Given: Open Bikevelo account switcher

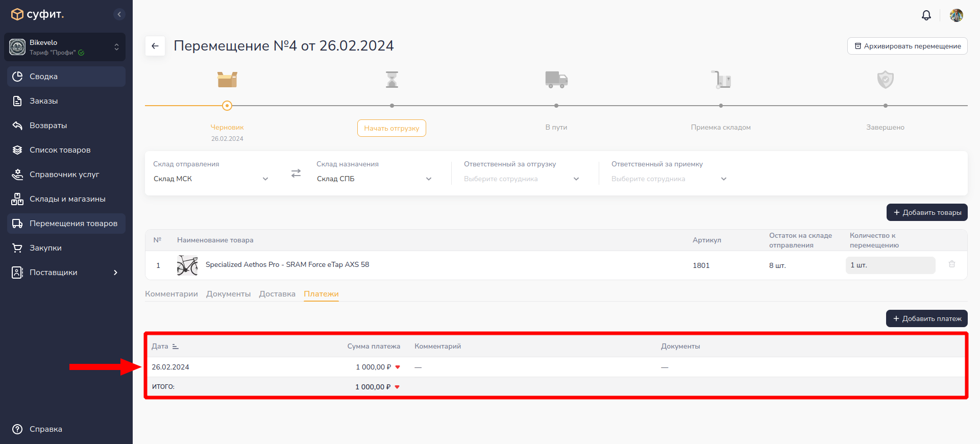Looking at the screenshot, I should tap(65, 47).
